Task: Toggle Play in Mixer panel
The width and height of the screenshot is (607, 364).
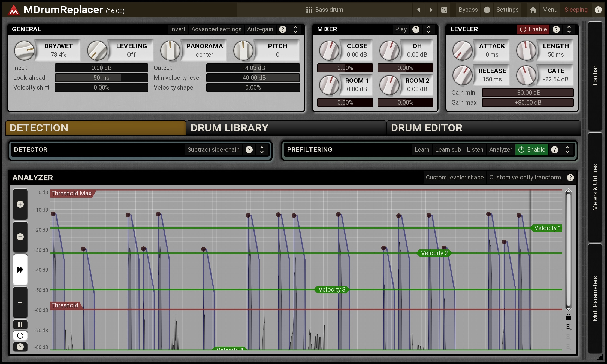Action: pyautogui.click(x=401, y=29)
